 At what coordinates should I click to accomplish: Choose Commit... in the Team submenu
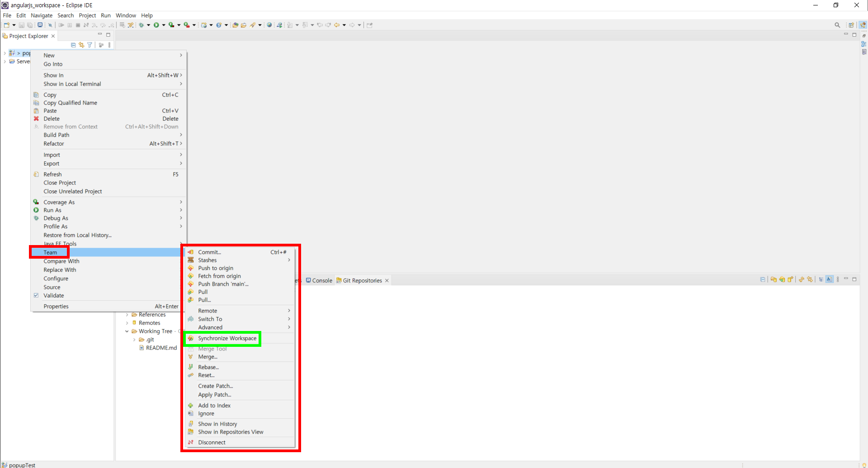point(240,252)
